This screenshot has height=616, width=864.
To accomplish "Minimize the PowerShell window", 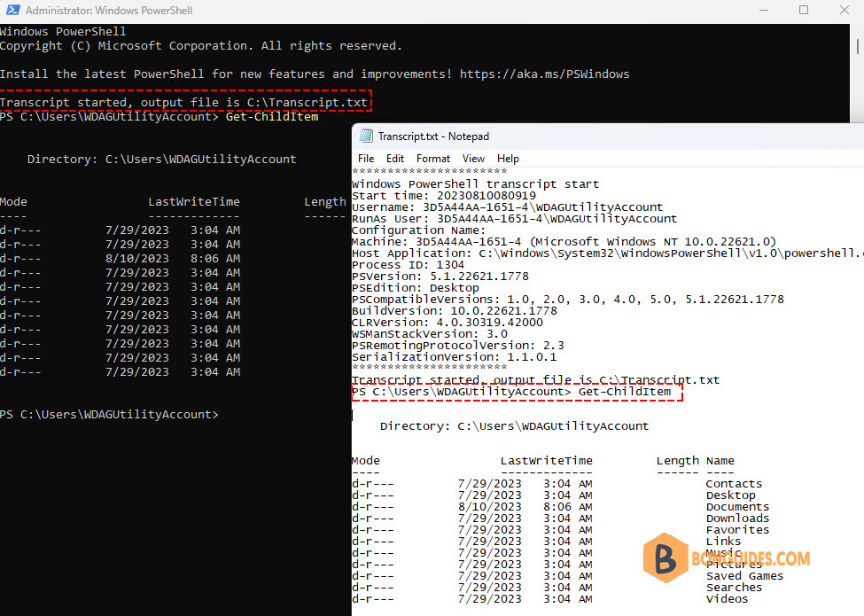I will click(x=764, y=10).
